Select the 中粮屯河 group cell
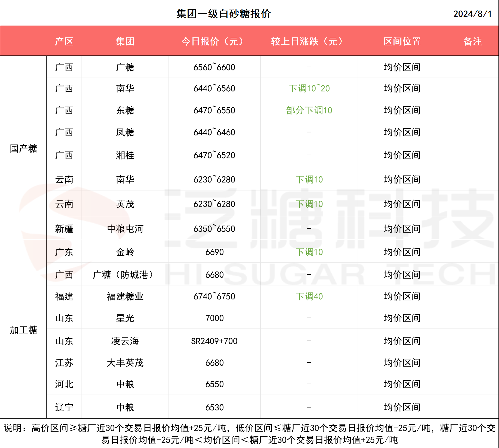Viewport: 499px width, 448px height. (125, 229)
